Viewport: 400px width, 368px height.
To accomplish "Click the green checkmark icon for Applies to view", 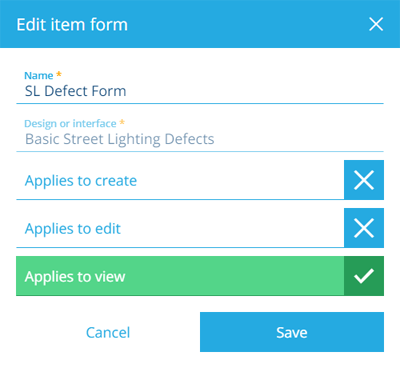I will coord(364,276).
